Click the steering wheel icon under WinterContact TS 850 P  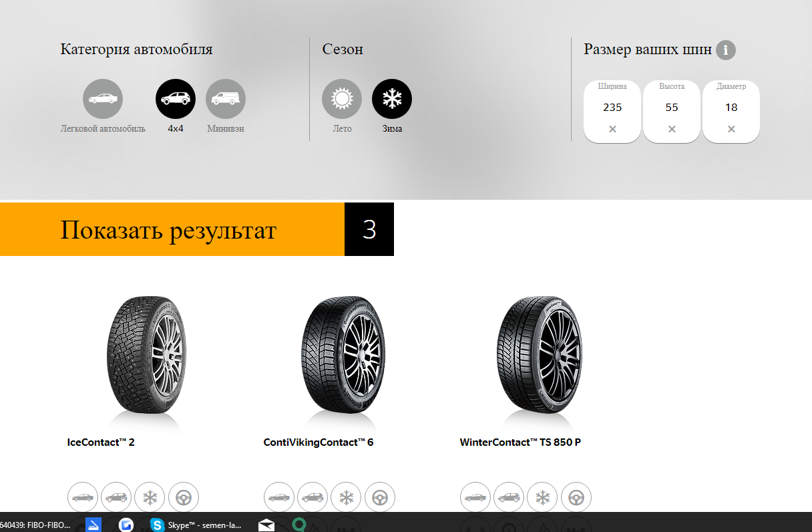click(x=576, y=497)
